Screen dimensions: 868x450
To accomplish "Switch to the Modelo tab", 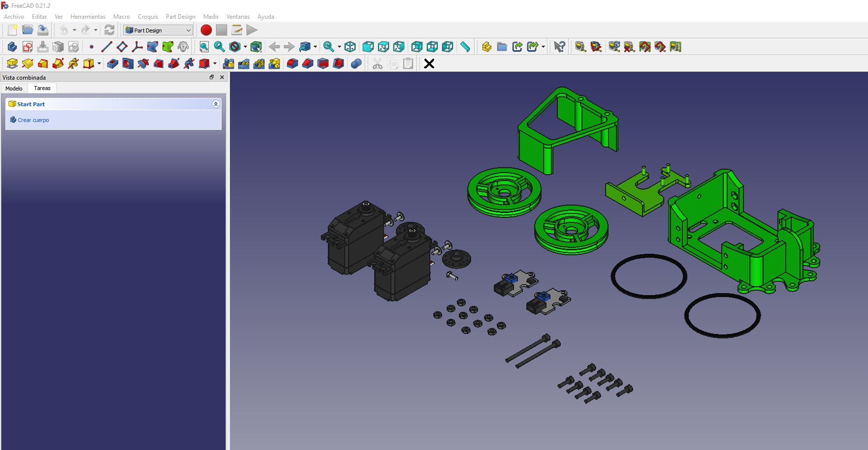I will [14, 88].
